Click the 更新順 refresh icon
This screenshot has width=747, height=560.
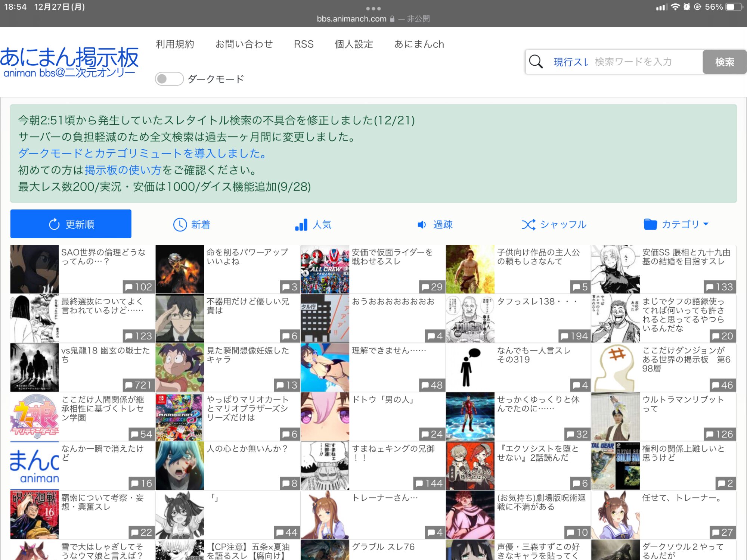click(54, 224)
